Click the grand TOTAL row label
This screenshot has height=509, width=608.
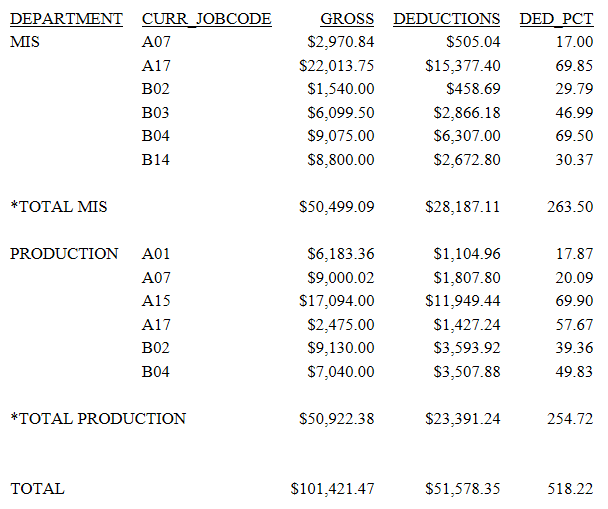[x=37, y=489]
